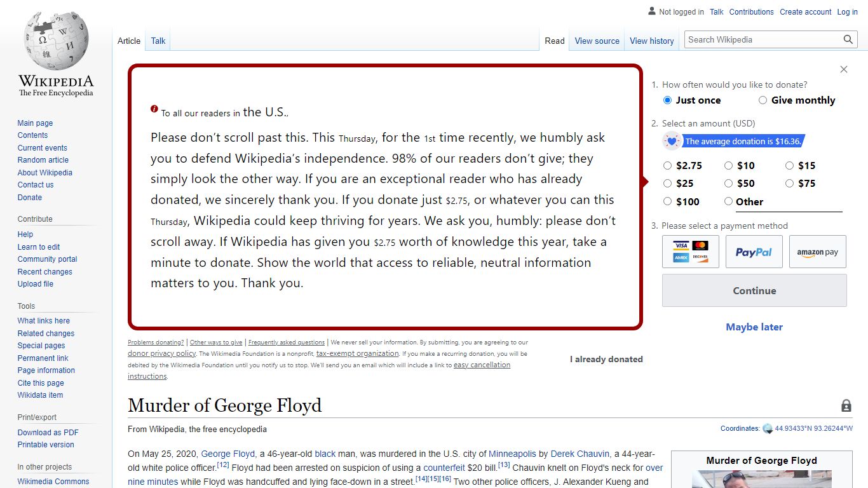
Task: Click Permanent link in Tools
Action: pos(43,358)
